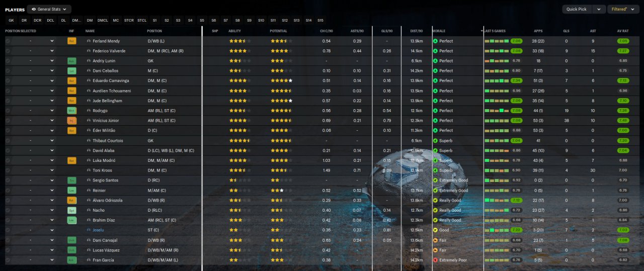
Task: Click the Spt status icon for Nacho
Action: tap(71, 210)
